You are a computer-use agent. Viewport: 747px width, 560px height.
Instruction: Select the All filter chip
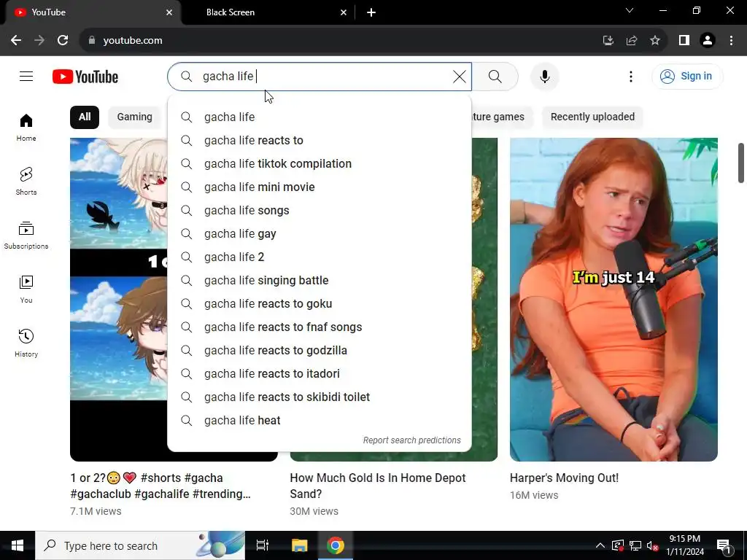coord(85,117)
